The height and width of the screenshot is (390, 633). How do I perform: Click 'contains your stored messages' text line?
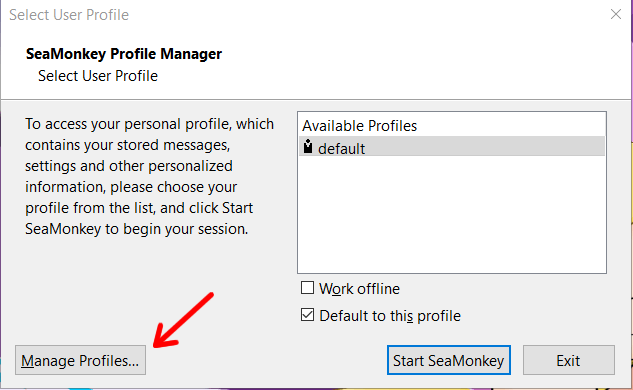[128, 145]
